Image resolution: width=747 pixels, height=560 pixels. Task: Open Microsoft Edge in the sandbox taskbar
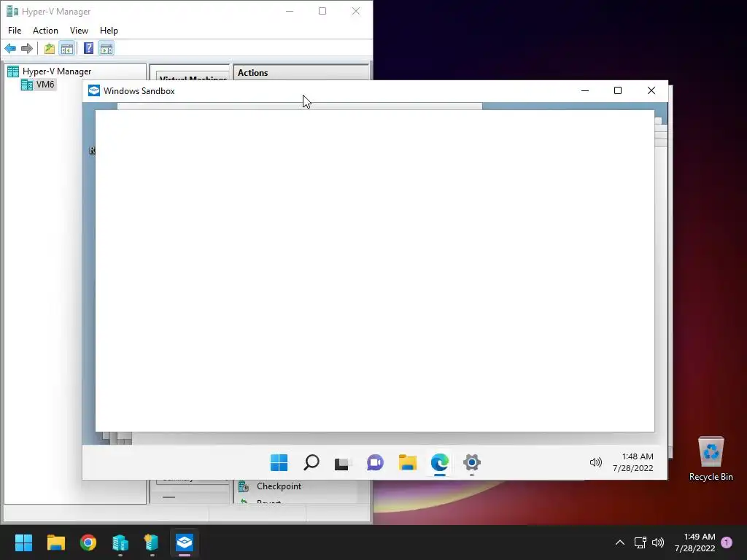coord(439,462)
